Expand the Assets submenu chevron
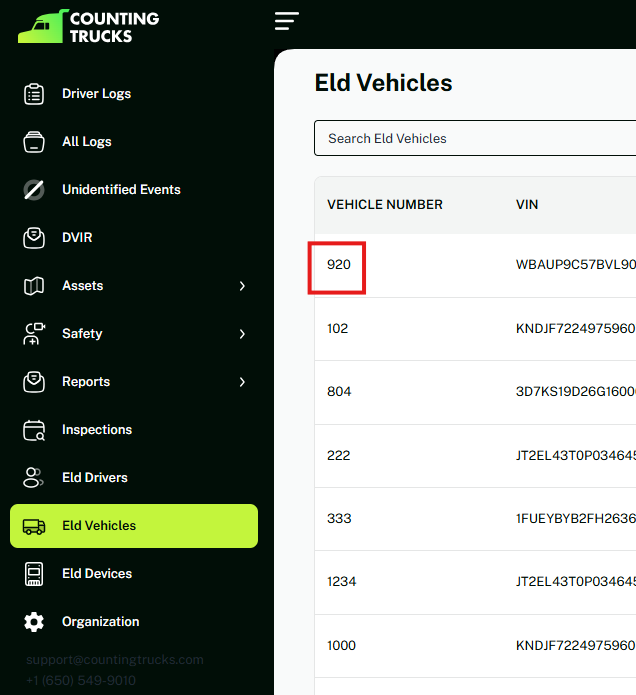Screen dimensions: 636x695 [242, 286]
